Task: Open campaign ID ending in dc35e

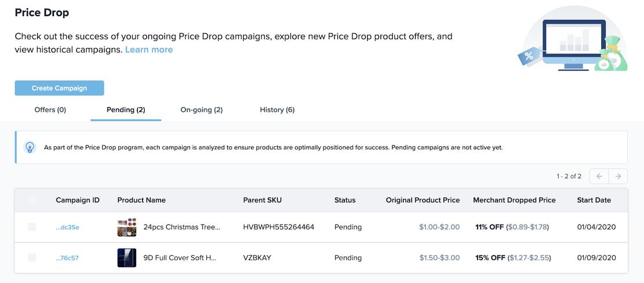Action: coord(68,227)
